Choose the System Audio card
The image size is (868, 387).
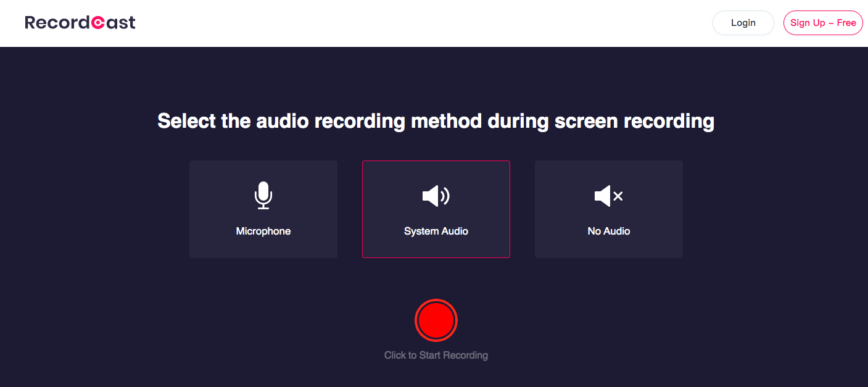tap(436, 209)
